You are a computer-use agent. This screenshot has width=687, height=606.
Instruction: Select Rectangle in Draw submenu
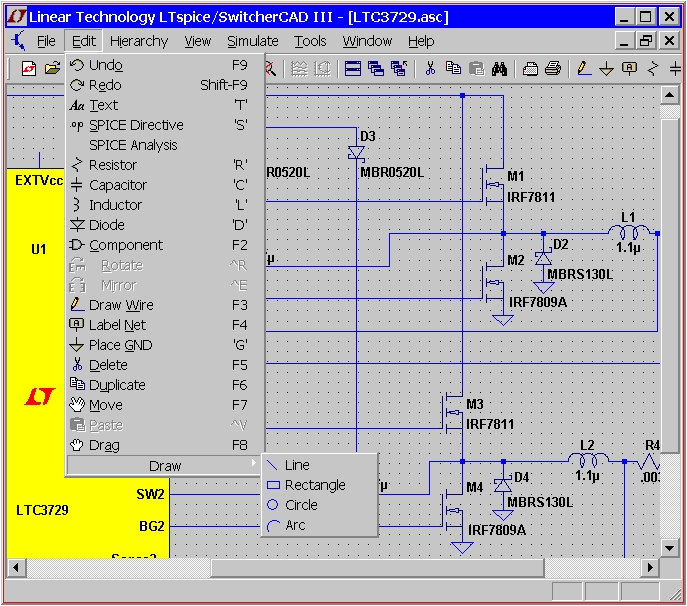[x=320, y=486]
